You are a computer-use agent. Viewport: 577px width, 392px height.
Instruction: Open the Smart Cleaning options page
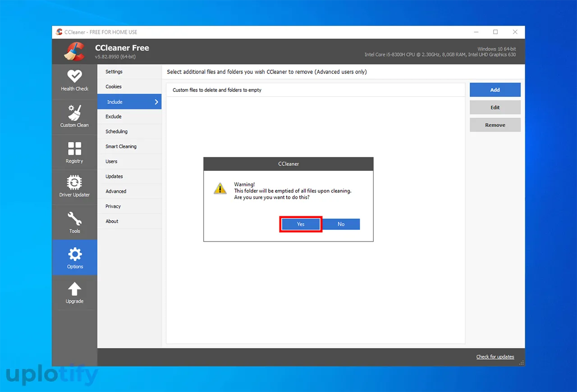pyautogui.click(x=129, y=146)
